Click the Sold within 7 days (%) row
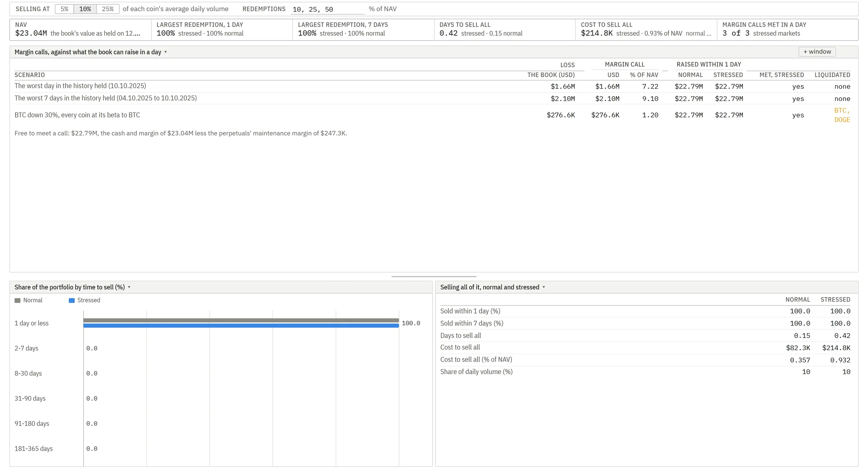868x468 pixels. [645, 323]
